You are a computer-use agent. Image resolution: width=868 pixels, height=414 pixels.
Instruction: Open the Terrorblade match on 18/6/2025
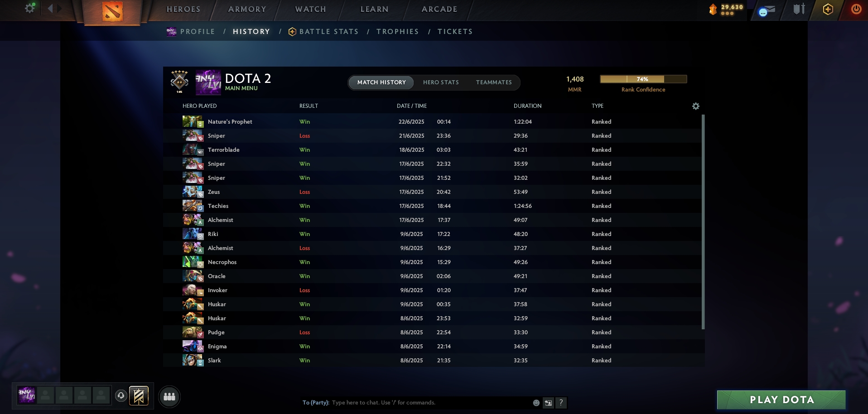pyautogui.click(x=432, y=149)
